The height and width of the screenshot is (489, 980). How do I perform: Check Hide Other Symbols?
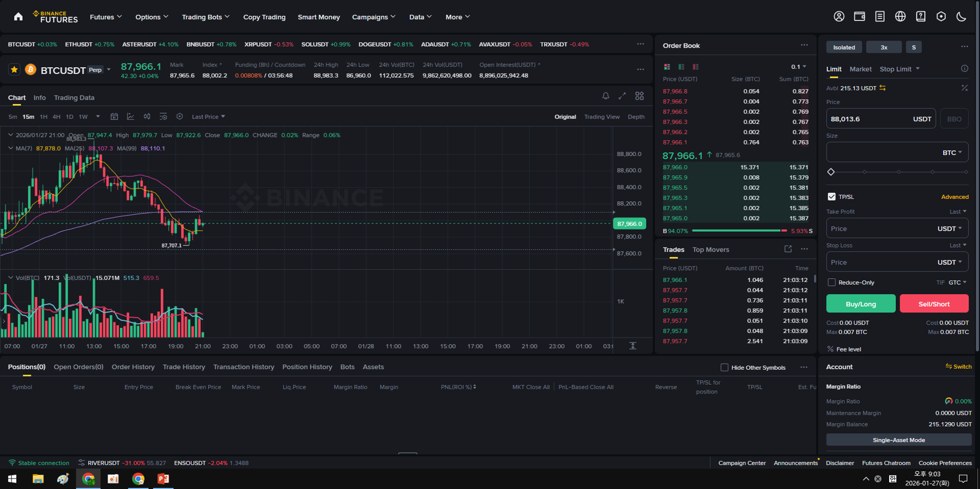pos(724,367)
